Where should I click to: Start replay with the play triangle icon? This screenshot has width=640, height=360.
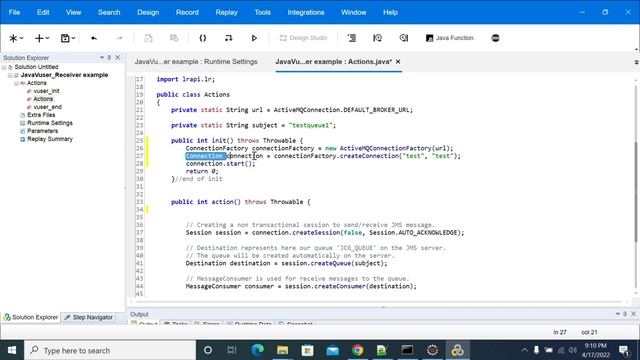point(254,38)
